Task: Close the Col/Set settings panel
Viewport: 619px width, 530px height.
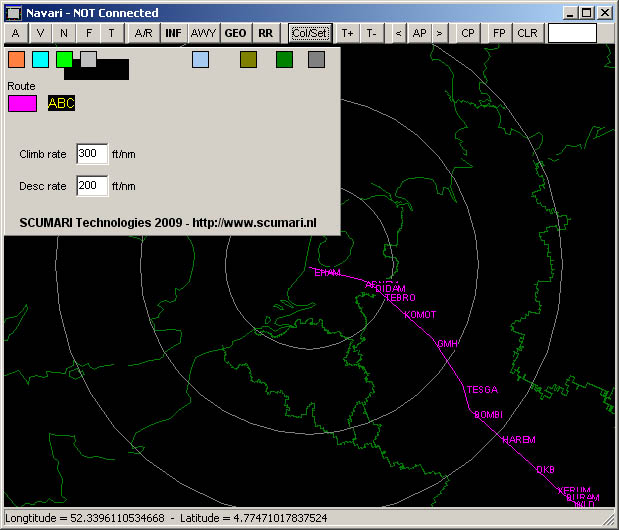Action: (309, 33)
